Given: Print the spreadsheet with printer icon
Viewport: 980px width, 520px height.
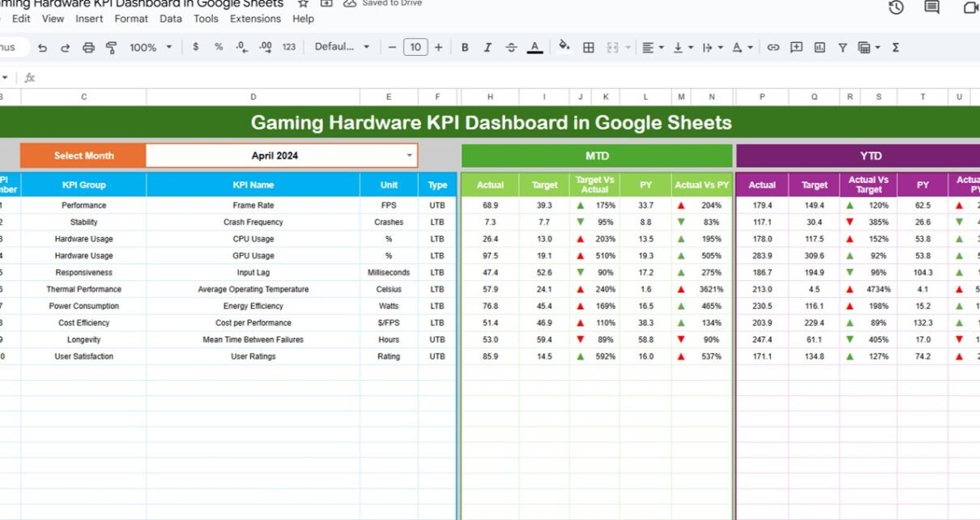Looking at the screenshot, I should pyautogui.click(x=89, y=48).
